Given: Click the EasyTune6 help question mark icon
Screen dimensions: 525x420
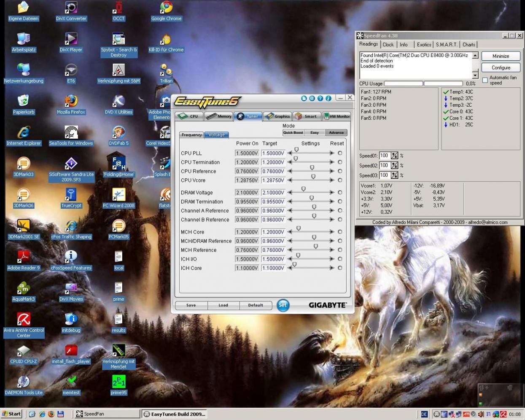Looking at the screenshot, I should pos(320,98).
